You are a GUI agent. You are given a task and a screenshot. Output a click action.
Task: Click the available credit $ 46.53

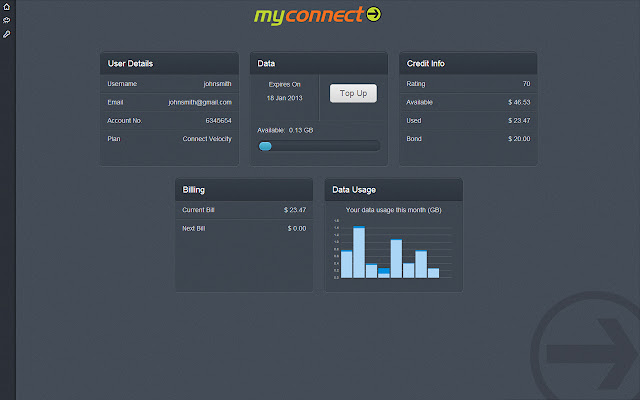[x=519, y=102]
